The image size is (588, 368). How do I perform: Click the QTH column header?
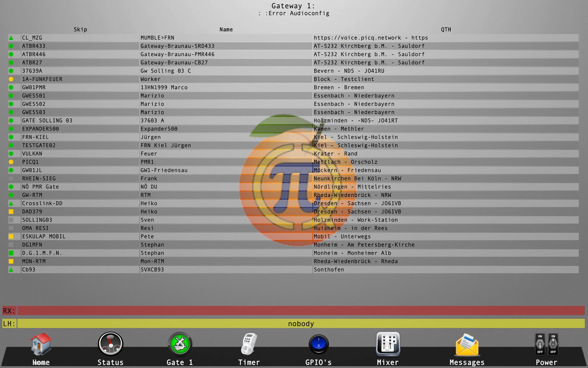click(x=446, y=29)
